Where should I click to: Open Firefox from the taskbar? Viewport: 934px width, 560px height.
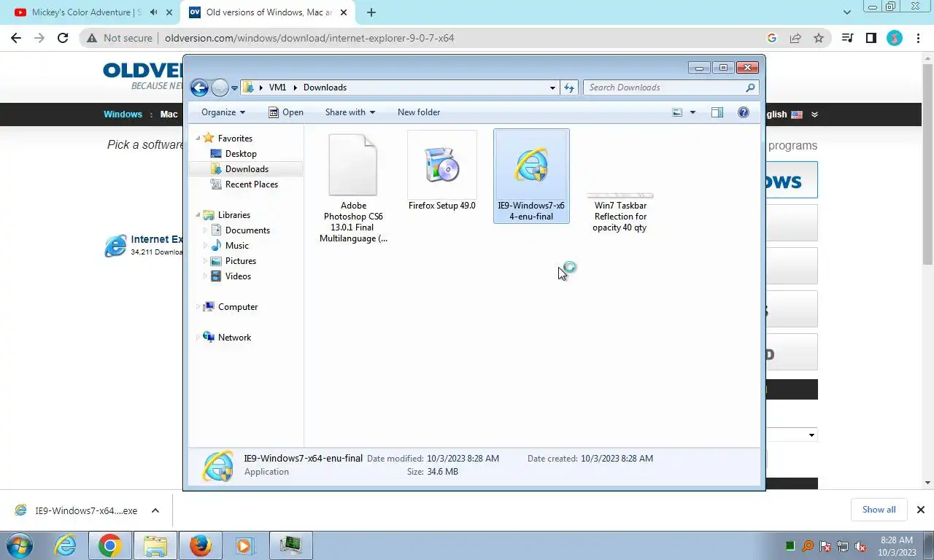[200, 545]
